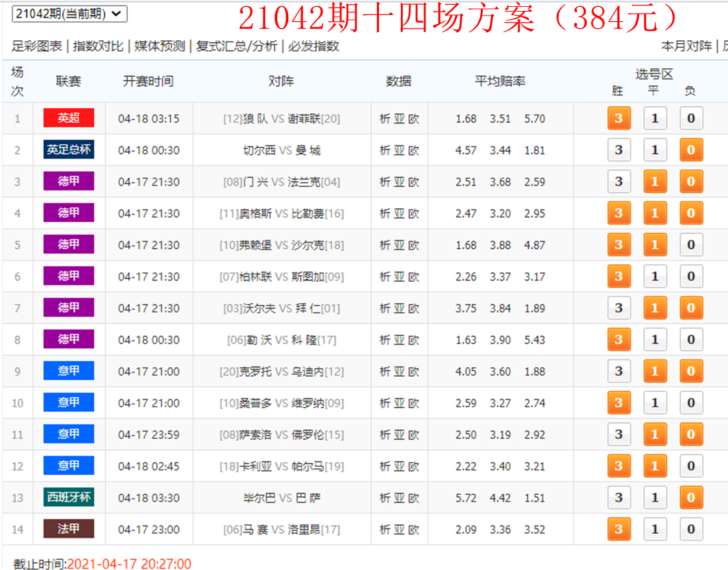Screen dimensions: 728x570
Task: Click the 平均赔率 column header
Action: click(500, 81)
